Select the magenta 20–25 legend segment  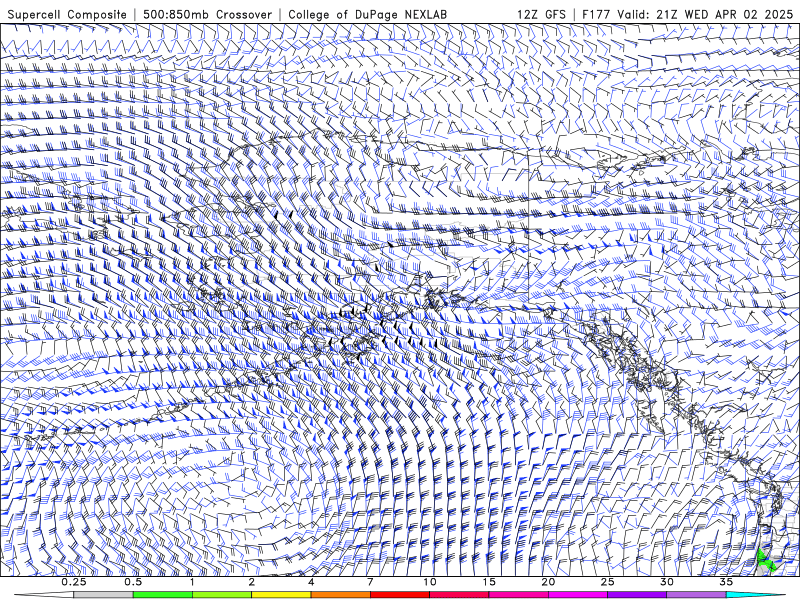pyautogui.click(x=578, y=595)
